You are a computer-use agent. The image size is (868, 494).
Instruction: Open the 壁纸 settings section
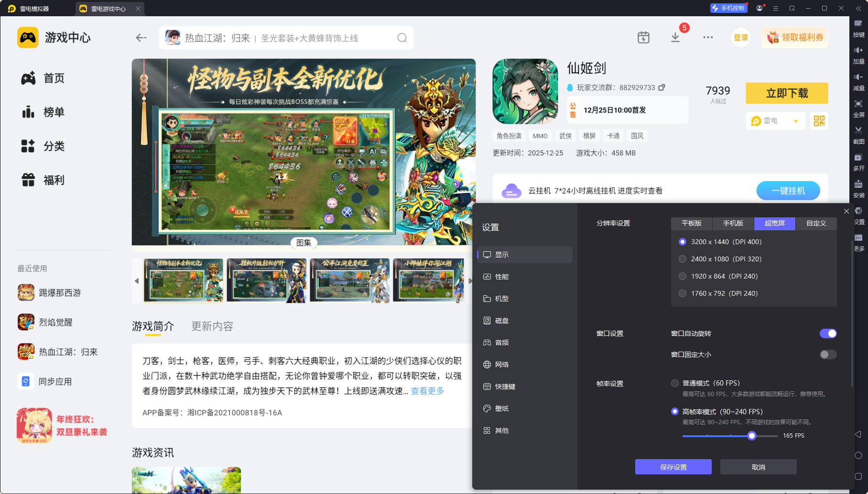pyautogui.click(x=525, y=408)
